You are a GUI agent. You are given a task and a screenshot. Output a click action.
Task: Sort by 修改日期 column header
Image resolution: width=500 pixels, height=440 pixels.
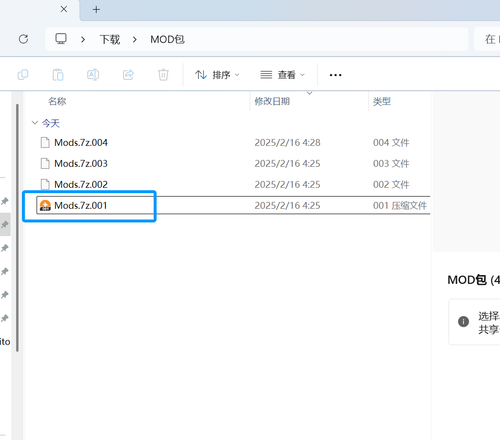(x=272, y=101)
